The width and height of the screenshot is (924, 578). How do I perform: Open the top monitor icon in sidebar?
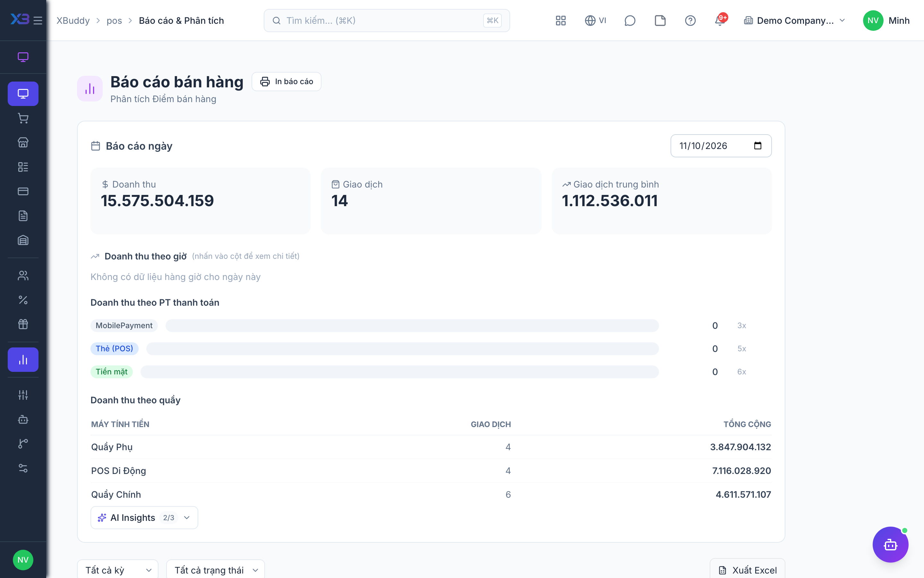[x=23, y=57]
